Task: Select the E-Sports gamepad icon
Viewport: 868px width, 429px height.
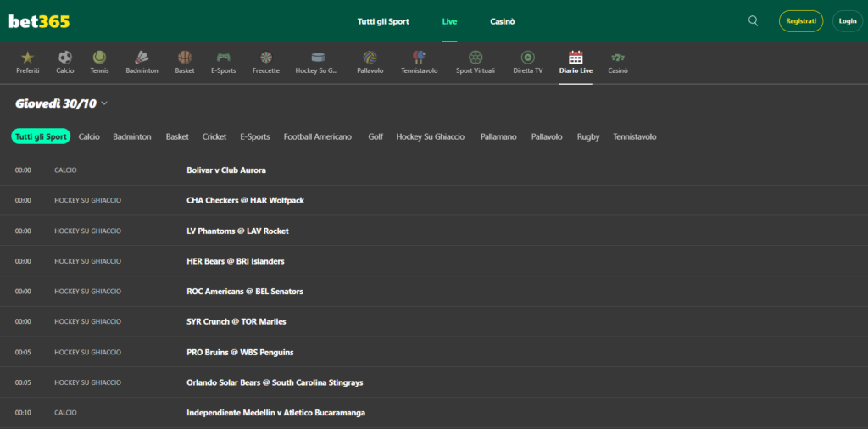Action: point(223,58)
